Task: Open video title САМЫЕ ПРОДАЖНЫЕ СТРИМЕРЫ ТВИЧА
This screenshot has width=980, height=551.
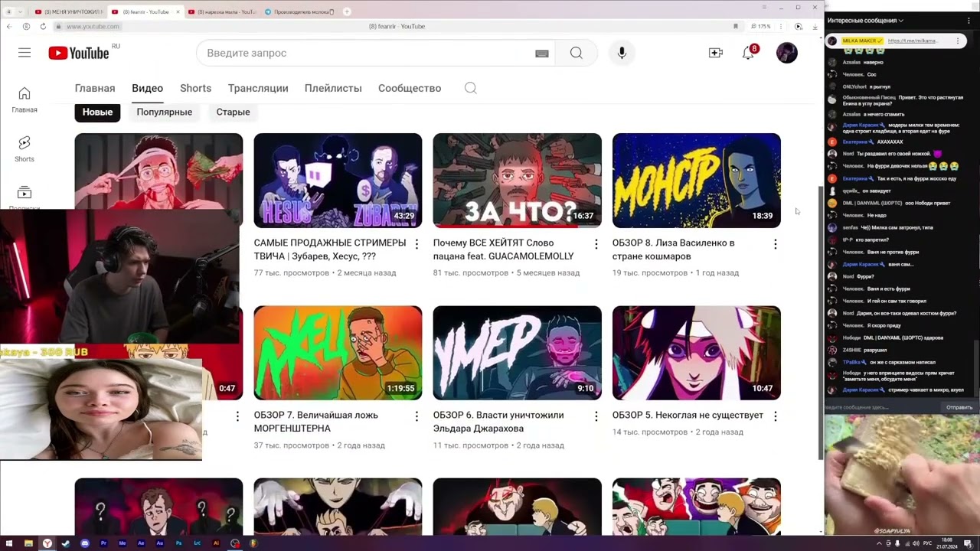Action: 330,249
